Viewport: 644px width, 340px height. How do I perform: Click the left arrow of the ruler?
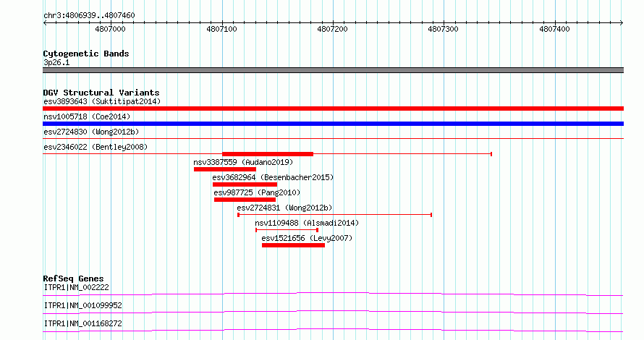click(x=45, y=22)
